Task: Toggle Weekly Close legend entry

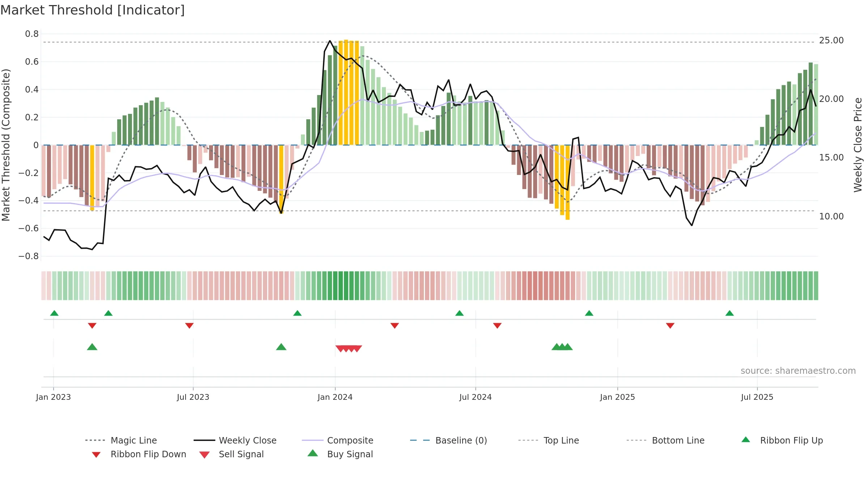Action: (235, 440)
